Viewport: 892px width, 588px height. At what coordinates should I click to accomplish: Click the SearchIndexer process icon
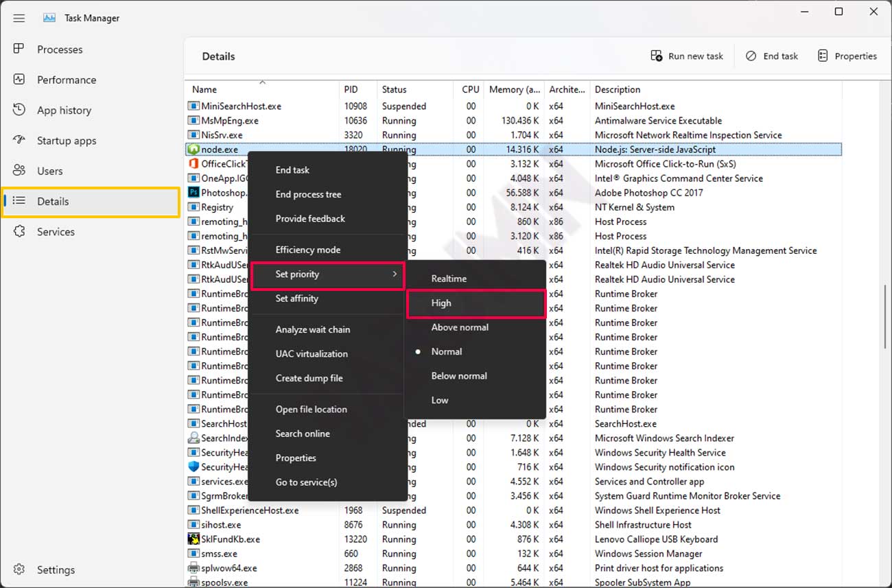tap(193, 438)
